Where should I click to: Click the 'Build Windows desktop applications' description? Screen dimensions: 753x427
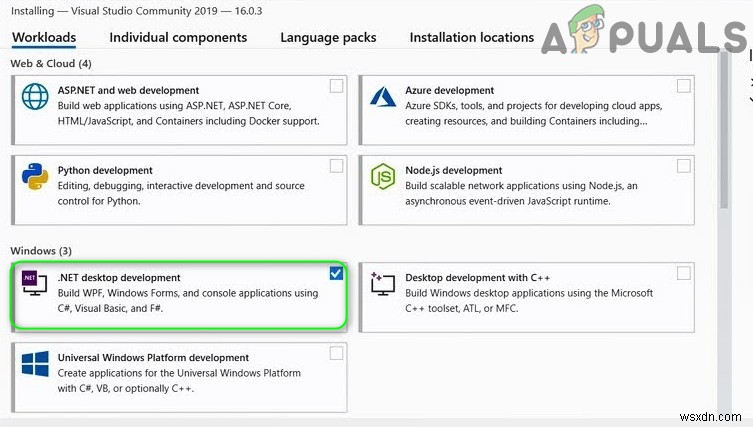coord(529,300)
